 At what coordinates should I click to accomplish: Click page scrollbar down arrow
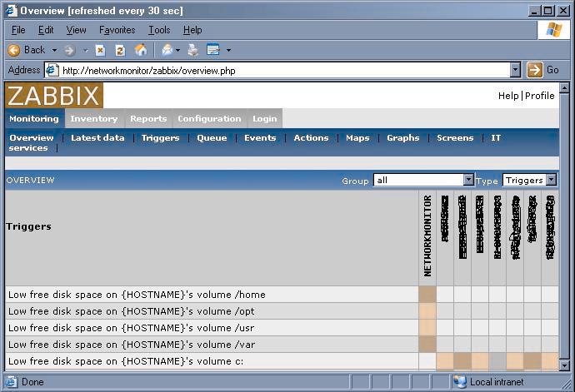[x=564, y=365]
